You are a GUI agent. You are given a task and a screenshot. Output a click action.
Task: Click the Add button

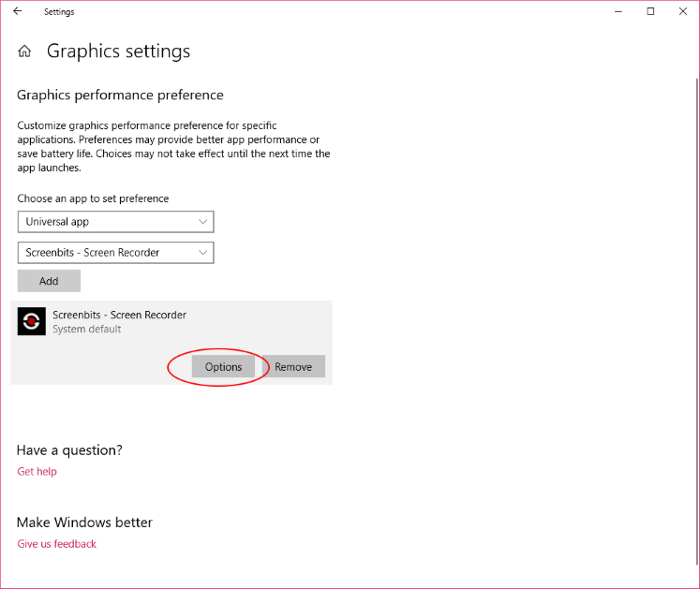click(x=49, y=281)
